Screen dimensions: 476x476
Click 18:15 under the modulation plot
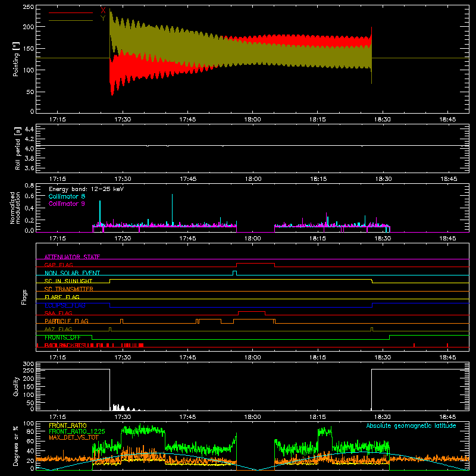(x=318, y=239)
